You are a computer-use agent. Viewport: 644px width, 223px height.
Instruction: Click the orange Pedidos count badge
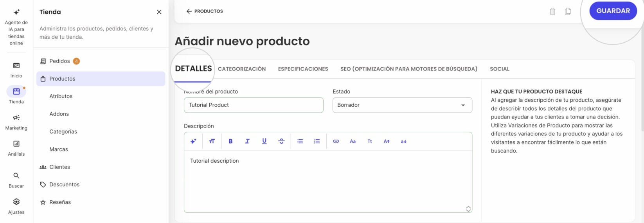(x=76, y=61)
